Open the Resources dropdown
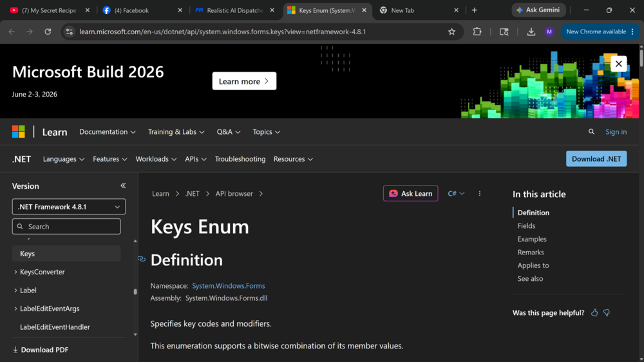The height and width of the screenshot is (362, 644). click(293, 159)
